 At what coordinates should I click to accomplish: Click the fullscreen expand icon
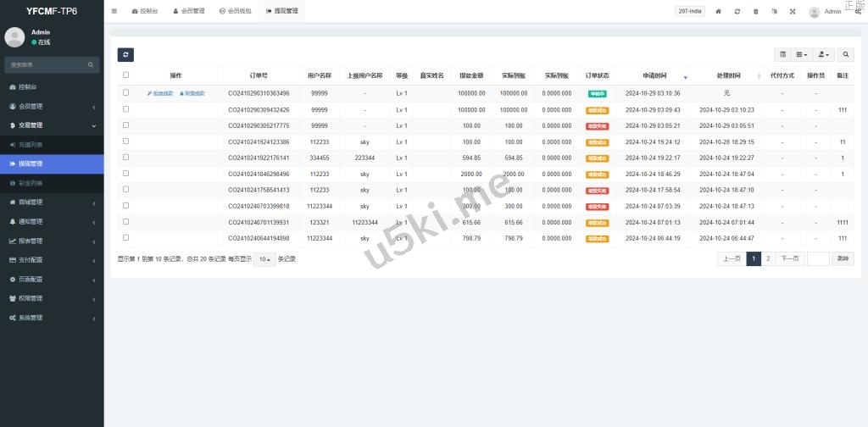pos(793,12)
